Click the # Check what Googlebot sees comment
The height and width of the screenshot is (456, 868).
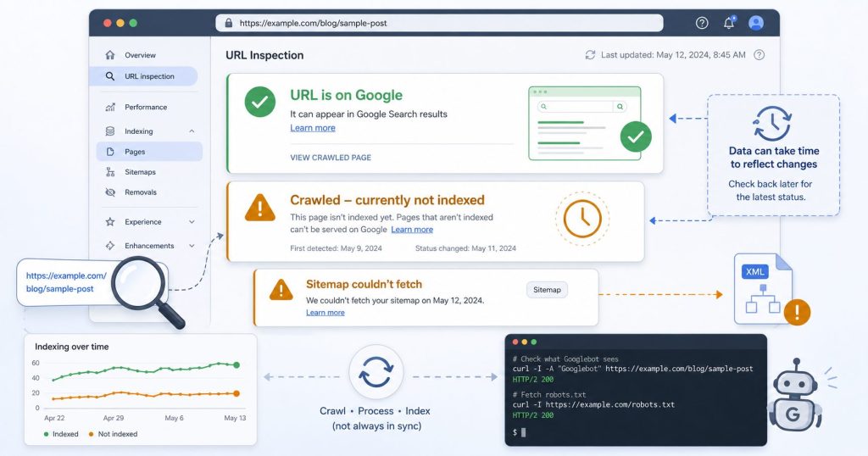[565, 359]
